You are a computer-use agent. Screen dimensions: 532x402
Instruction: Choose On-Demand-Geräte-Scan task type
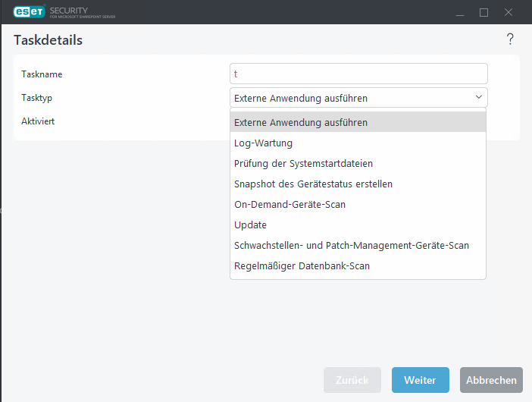(358, 204)
